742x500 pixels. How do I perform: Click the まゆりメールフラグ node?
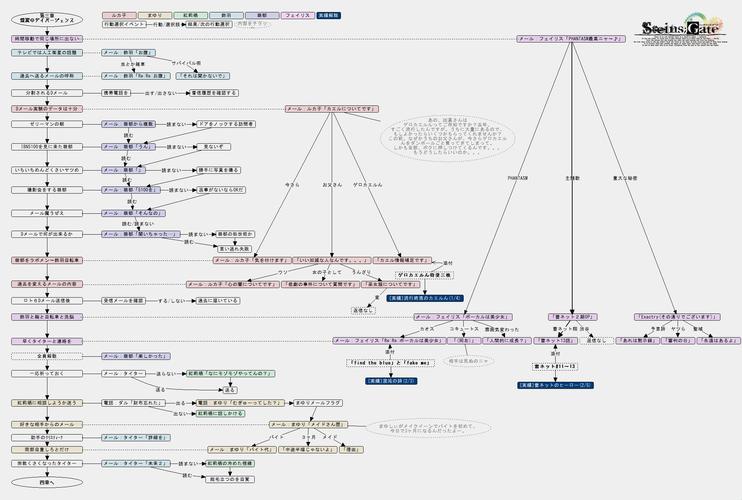tap(317, 403)
